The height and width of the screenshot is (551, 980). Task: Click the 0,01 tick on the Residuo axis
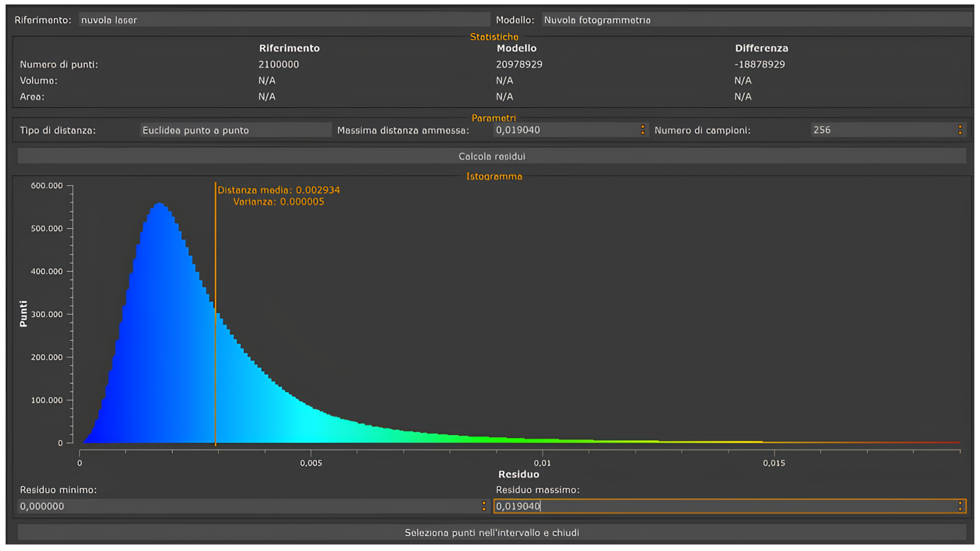542,463
